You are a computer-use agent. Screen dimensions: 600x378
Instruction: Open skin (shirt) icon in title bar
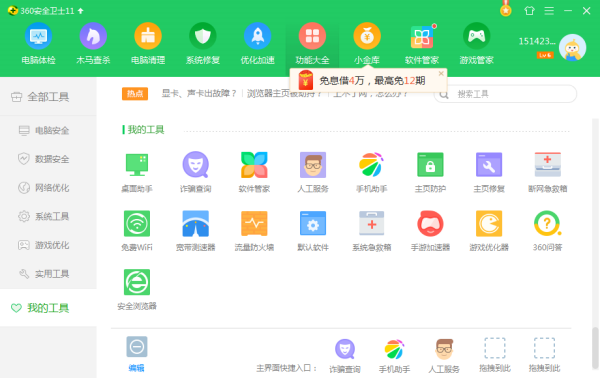click(x=529, y=10)
